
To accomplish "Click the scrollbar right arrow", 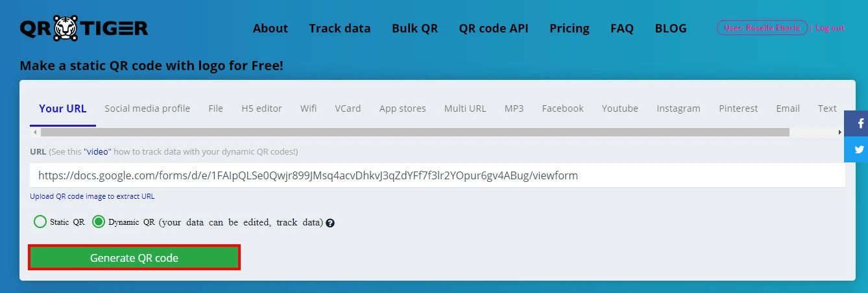I will pos(840,132).
